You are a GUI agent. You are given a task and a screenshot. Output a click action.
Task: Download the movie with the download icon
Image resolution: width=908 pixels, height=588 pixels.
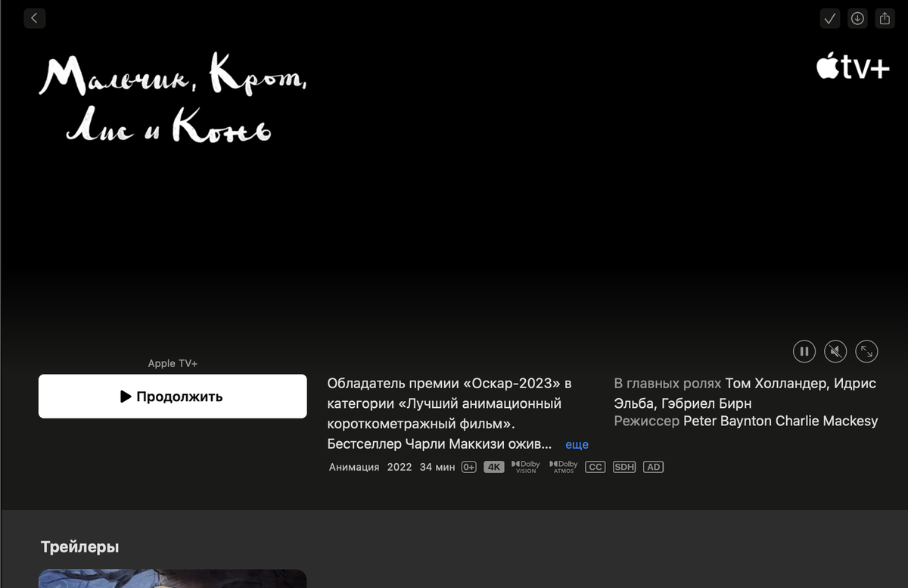pyautogui.click(x=857, y=19)
